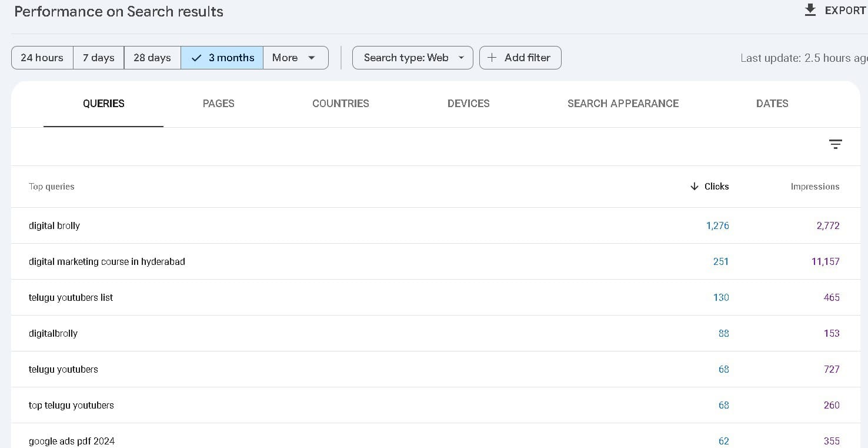
Task: Select 'digital marketing course in hyderabad' query
Action: click(106, 261)
